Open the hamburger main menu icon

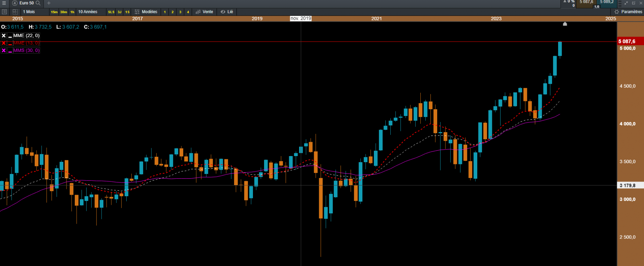point(4,3)
